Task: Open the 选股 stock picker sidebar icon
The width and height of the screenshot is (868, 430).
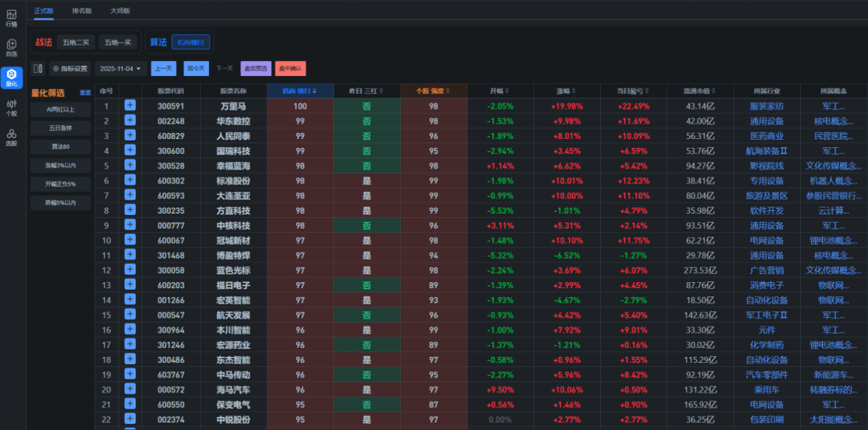Action: (12, 137)
